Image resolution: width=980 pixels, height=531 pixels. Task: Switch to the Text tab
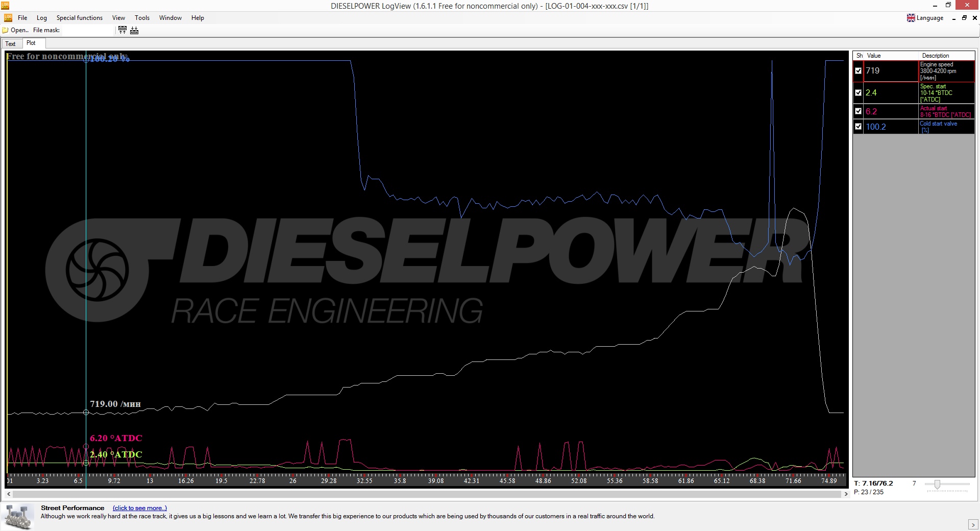click(x=11, y=44)
